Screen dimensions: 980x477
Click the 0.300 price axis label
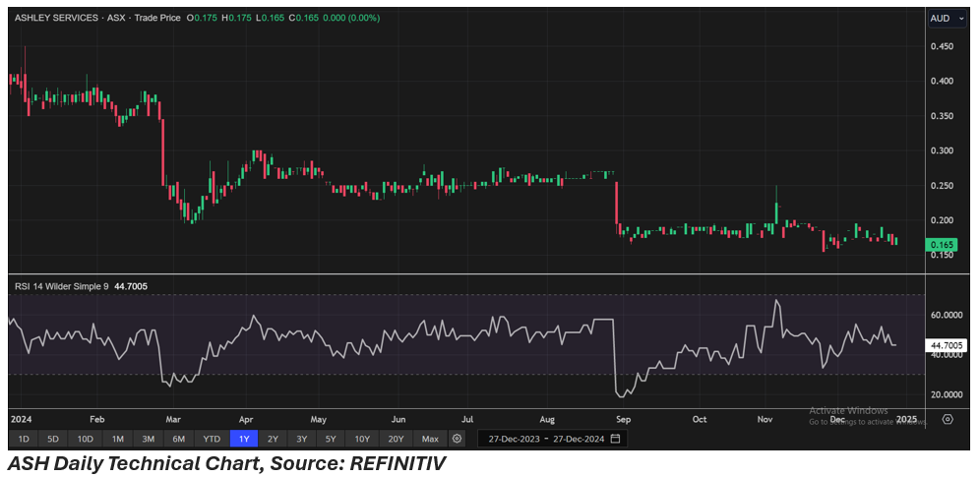[x=942, y=150]
